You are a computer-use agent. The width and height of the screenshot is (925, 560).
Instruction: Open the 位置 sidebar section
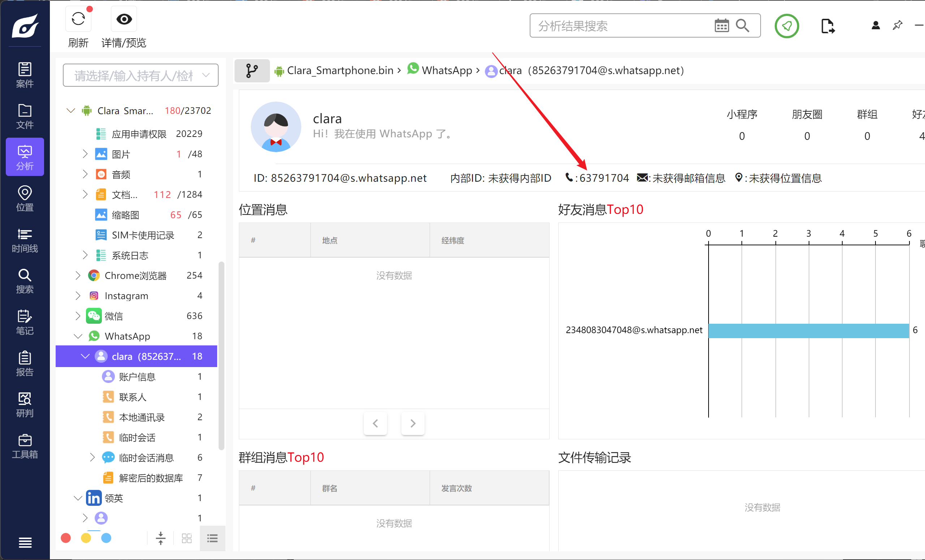pos(25,198)
